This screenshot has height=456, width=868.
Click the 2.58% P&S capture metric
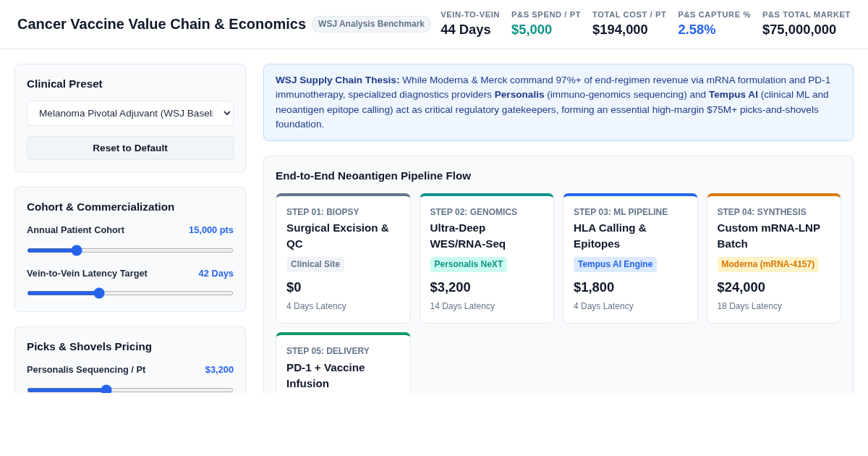pos(697,30)
